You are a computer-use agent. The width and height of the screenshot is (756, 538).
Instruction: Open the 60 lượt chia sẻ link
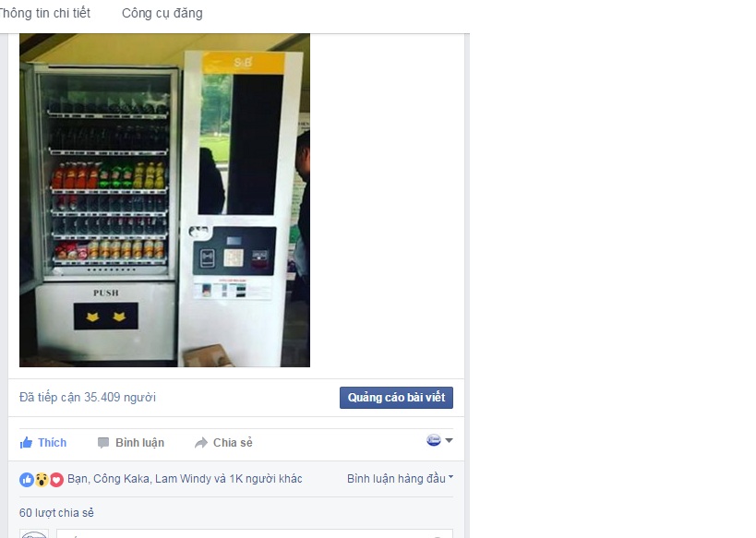pos(56,513)
